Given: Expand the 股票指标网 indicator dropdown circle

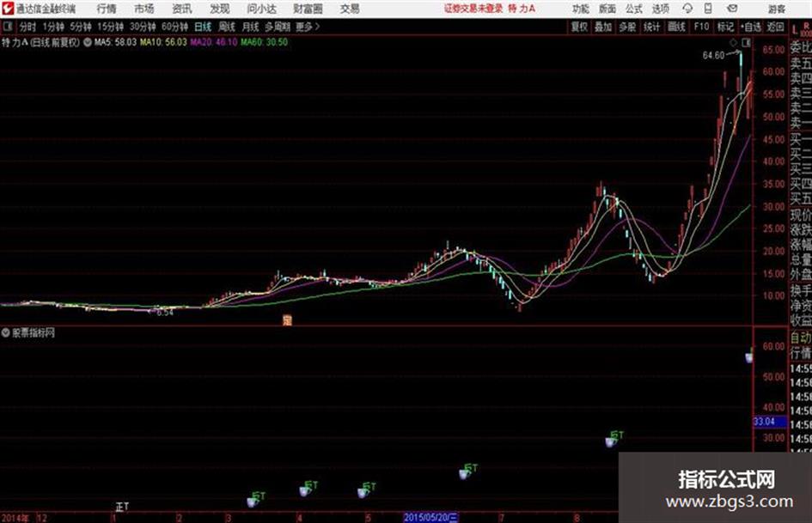Looking at the screenshot, I should pos(6,332).
